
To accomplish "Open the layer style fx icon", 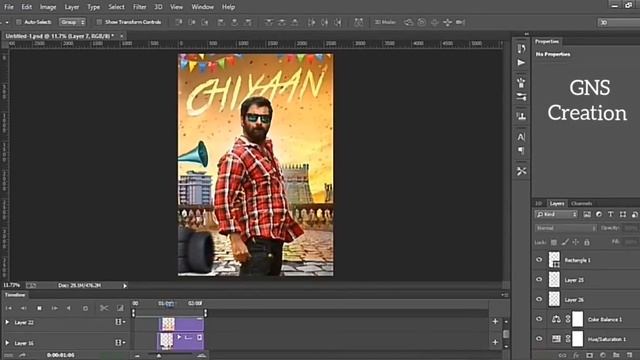I will pyautogui.click(x=576, y=356).
